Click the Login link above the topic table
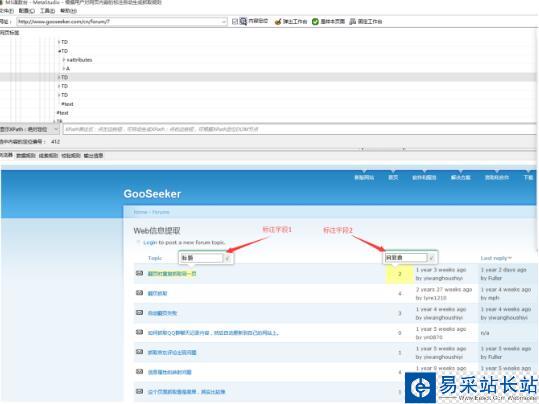This screenshot has height=404, width=539. pos(150,242)
